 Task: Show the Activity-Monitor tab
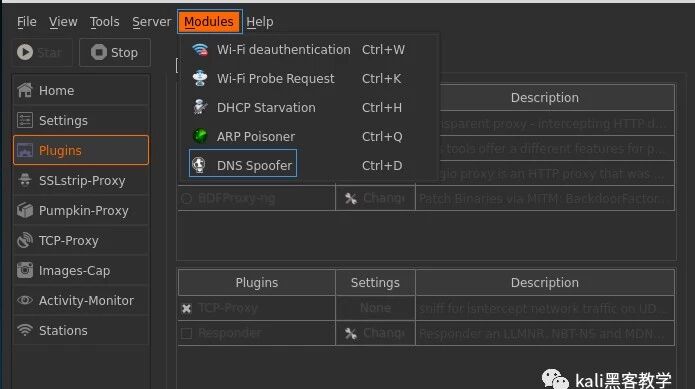point(81,300)
